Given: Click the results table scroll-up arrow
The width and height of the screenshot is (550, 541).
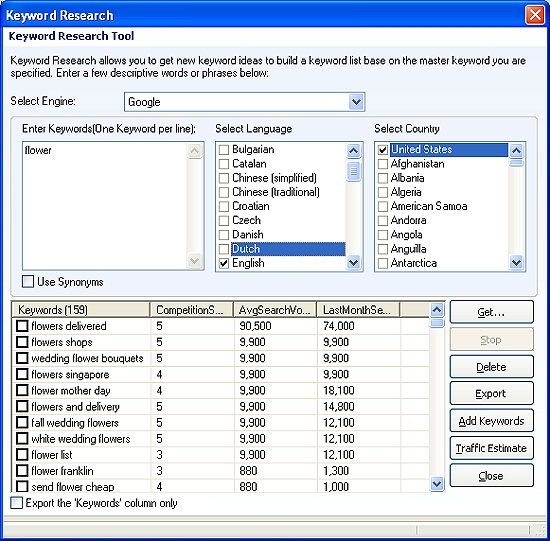Looking at the screenshot, I should tap(437, 310).
